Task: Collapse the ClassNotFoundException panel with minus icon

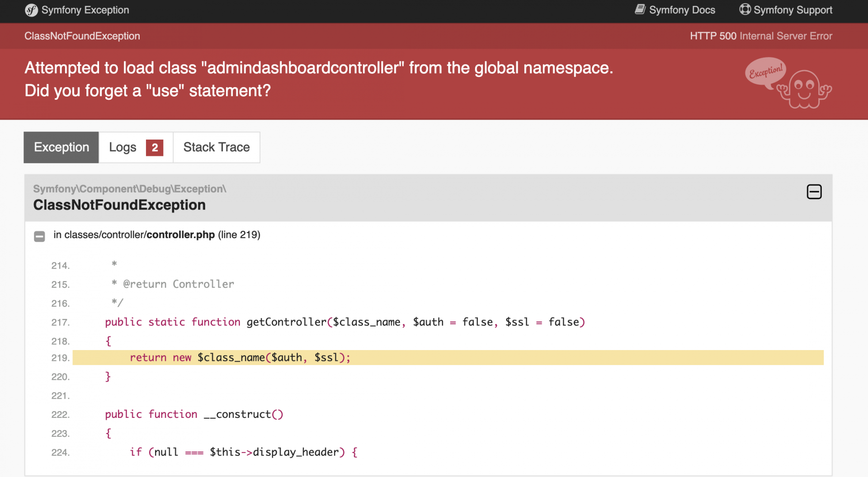Action: click(x=814, y=192)
